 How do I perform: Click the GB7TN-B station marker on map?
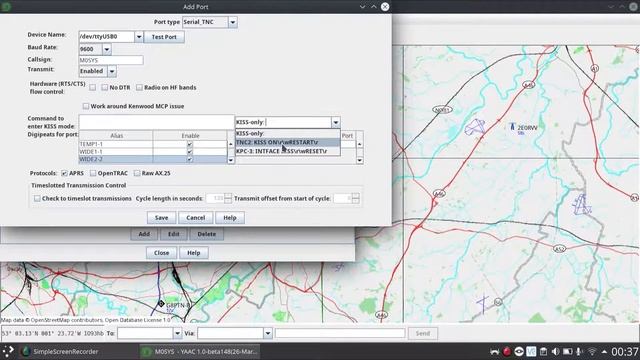[x=161, y=304]
